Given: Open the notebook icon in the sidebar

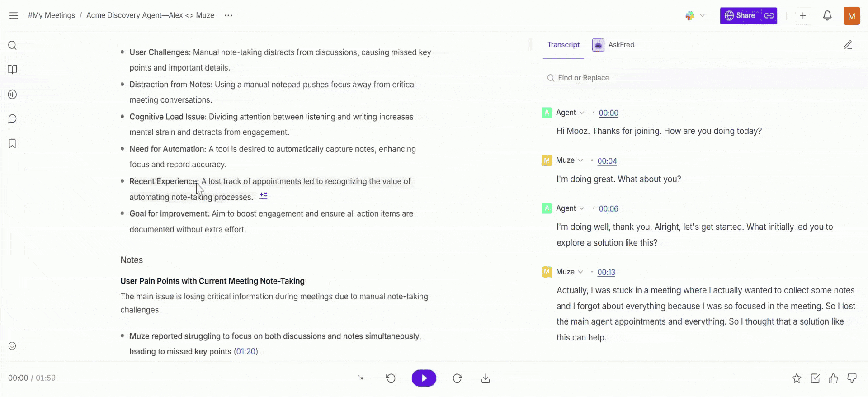Looking at the screenshot, I should [13, 70].
